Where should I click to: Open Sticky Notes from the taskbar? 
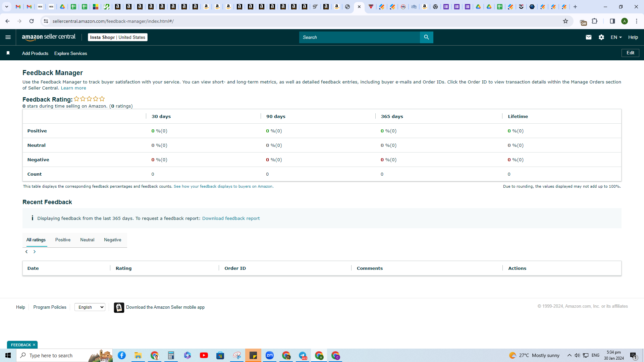click(x=253, y=355)
